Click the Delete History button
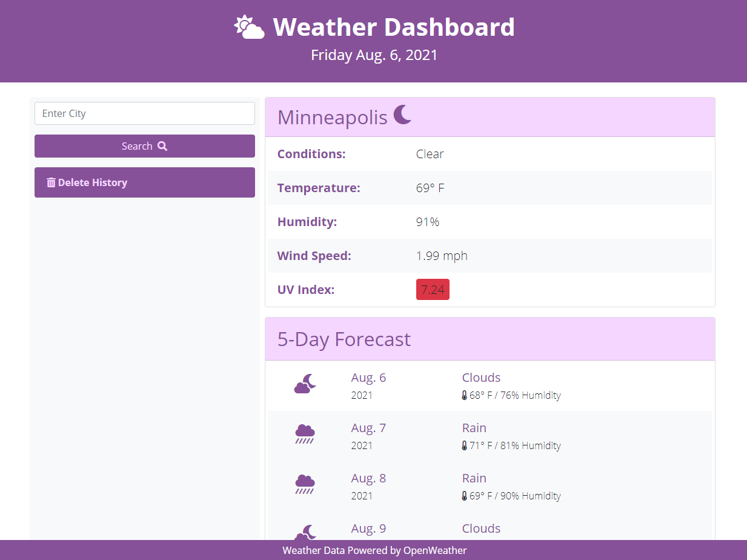This screenshot has height=560, width=747. [x=144, y=182]
